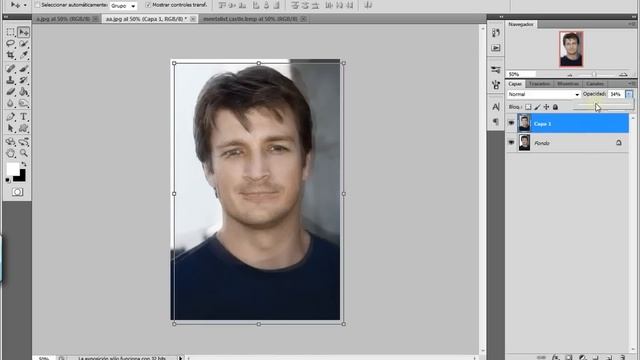Toggle lock all padlock icon
The height and width of the screenshot is (360, 640).
pos(555,107)
